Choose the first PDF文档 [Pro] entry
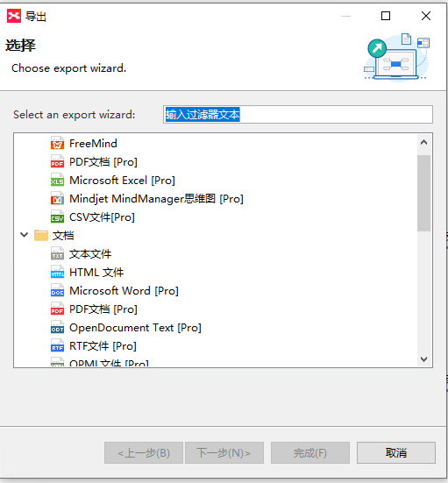The width and height of the screenshot is (448, 483). click(x=103, y=162)
